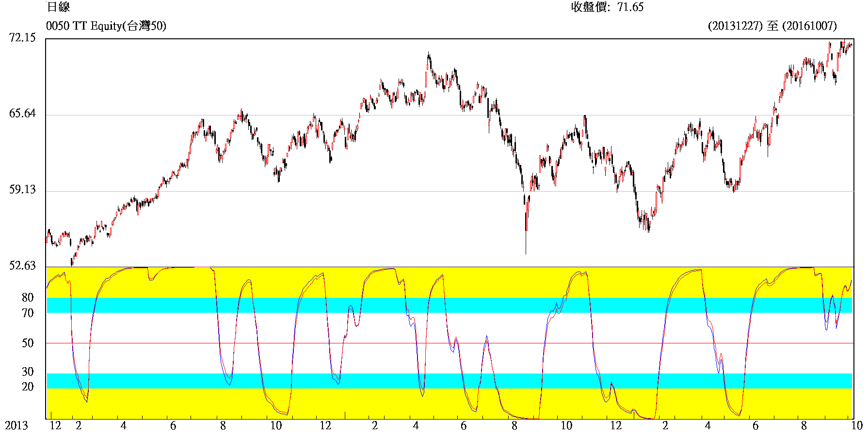Click the cyan band between 20 and 30

[x=145, y=381]
